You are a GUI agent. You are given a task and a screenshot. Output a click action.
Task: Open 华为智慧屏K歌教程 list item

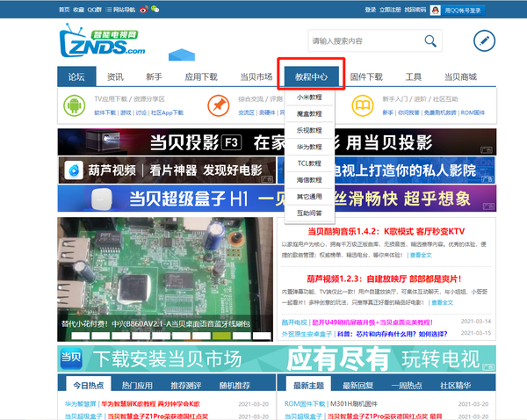click(150, 404)
